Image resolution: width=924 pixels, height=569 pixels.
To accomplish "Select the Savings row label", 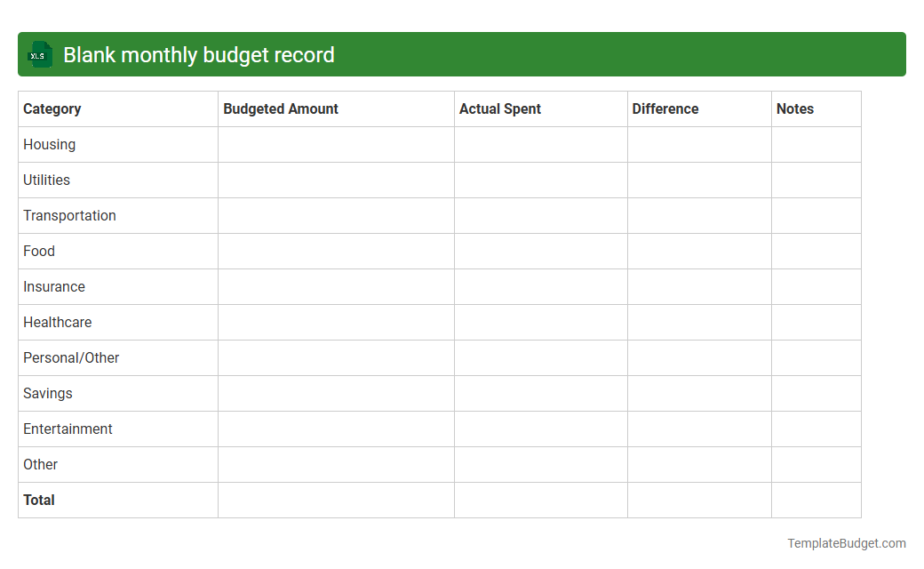I will pos(47,393).
